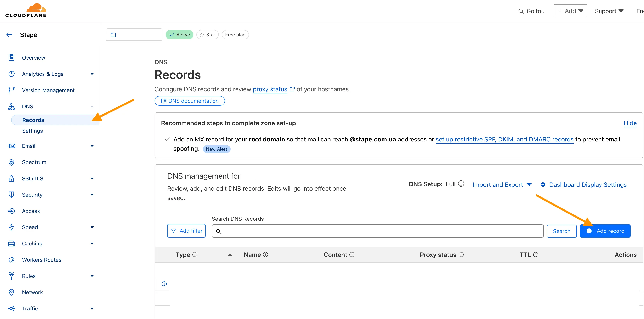Toggle the Star for this site
The height and width of the screenshot is (319, 644).
208,35
